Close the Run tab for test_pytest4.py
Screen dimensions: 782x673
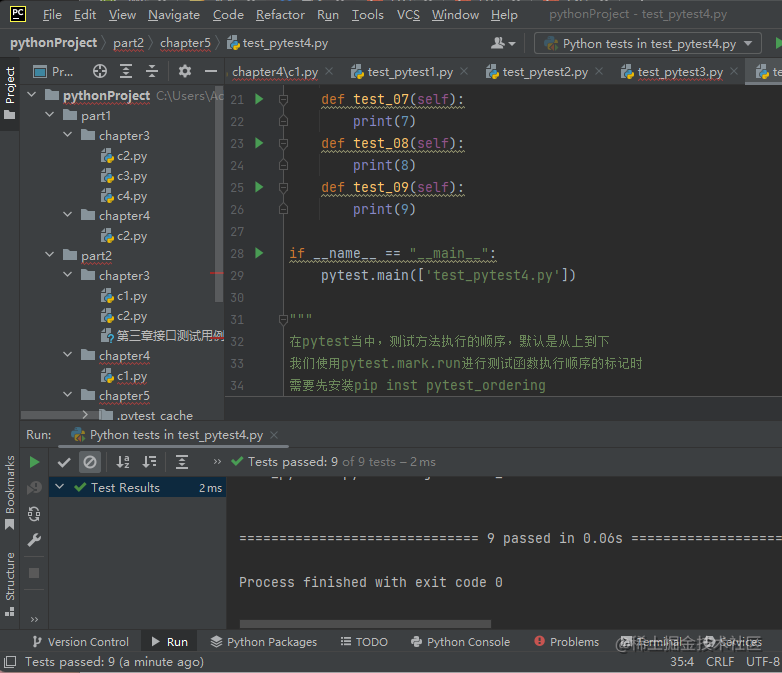[x=274, y=435]
